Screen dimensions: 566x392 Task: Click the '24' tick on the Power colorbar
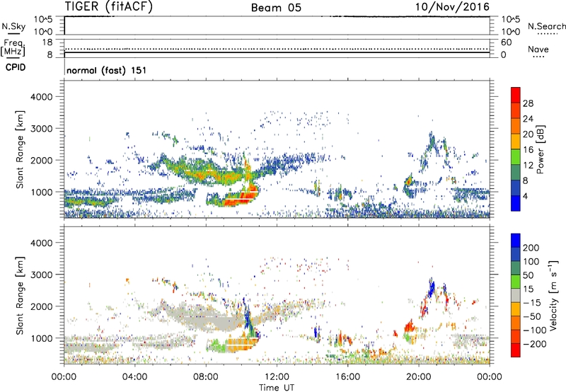[528, 119]
